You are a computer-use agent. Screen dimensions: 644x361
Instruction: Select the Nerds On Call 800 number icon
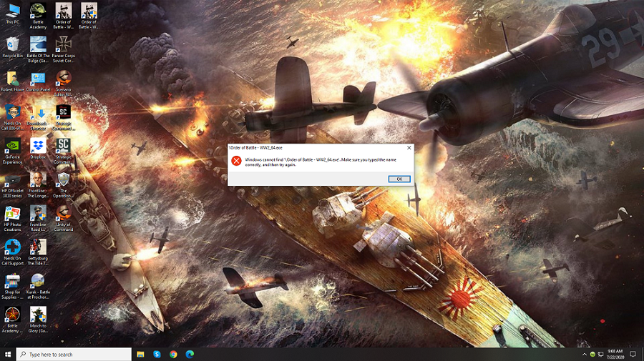[13, 117]
